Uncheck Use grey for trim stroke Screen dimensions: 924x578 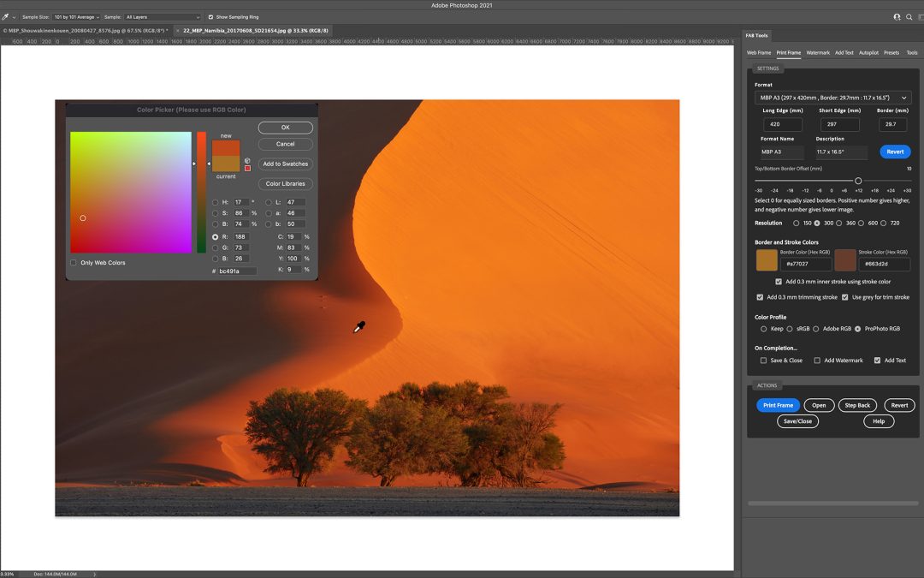(845, 297)
